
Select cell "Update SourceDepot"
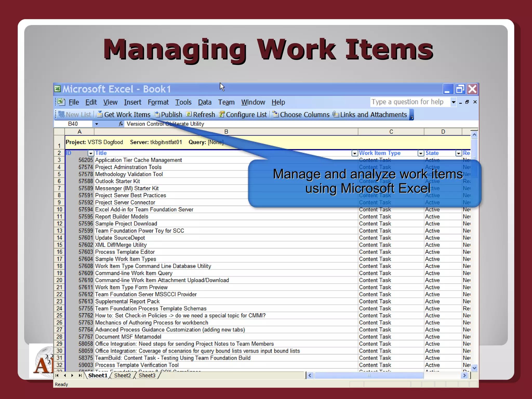click(226, 238)
